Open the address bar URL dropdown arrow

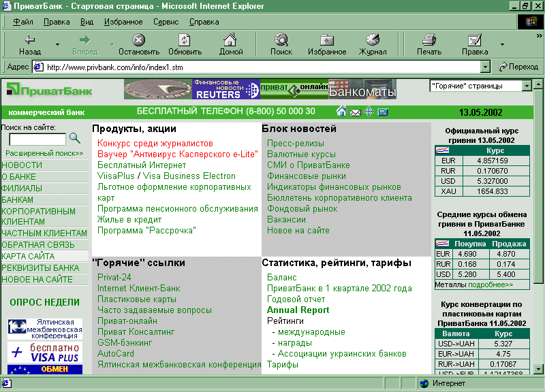coord(485,67)
